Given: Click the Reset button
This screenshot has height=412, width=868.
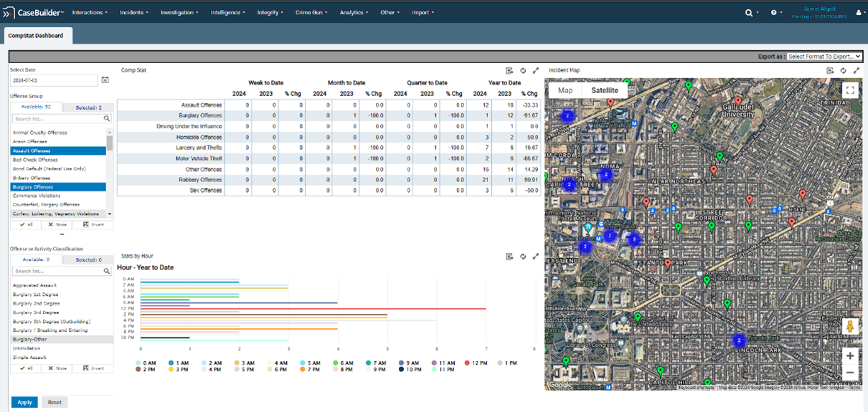Looking at the screenshot, I should click(55, 402).
